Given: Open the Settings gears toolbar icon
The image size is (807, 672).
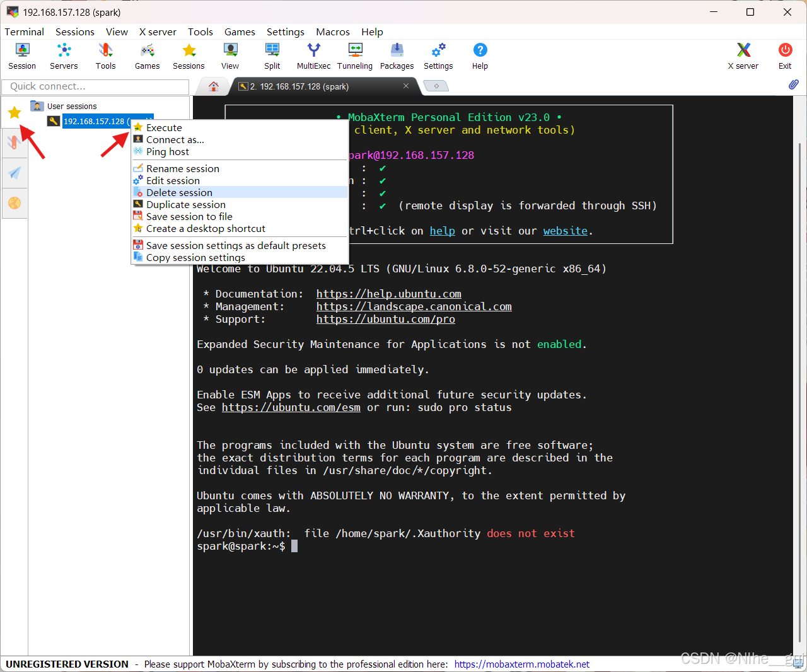Looking at the screenshot, I should 438,56.
